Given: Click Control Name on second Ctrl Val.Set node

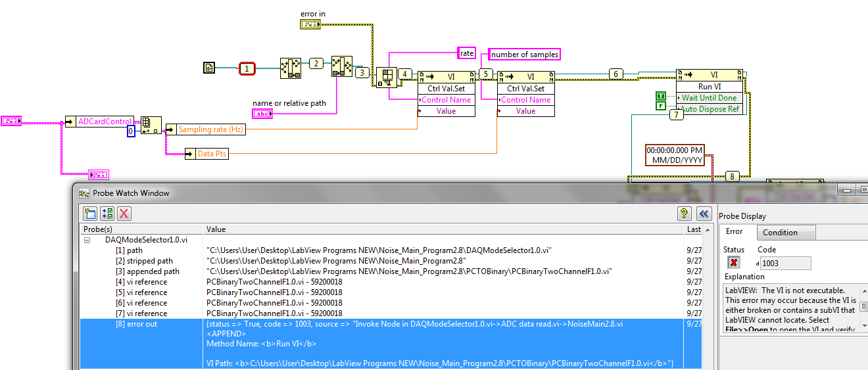Looking at the screenshot, I should 526,100.
